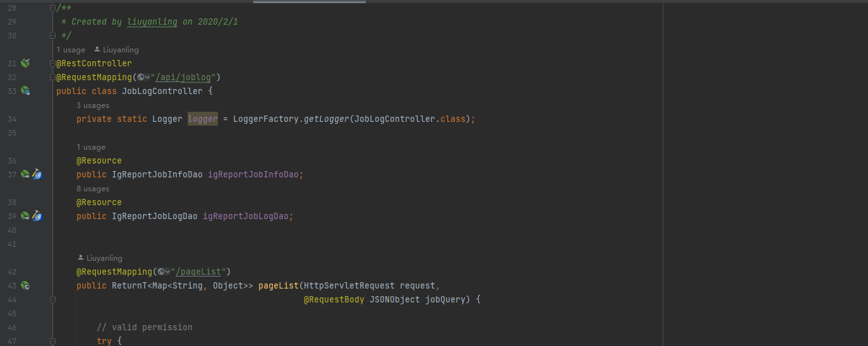Click field name "igReportJobLogDao" on line 39

pos(246,216)
